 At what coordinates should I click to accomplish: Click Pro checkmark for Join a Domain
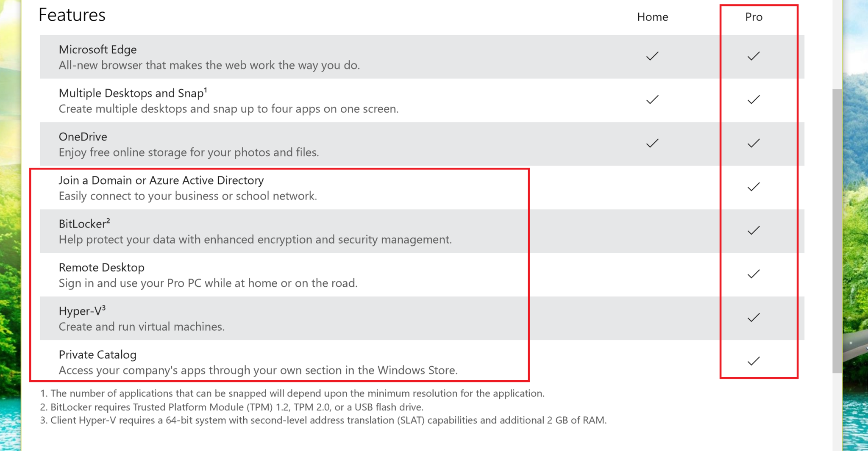(x=754, y=187)
